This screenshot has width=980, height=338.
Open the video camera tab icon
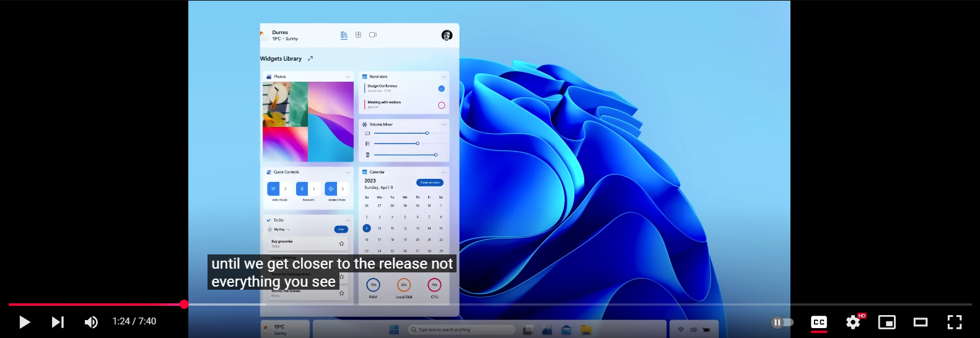(x=373, y=35)
